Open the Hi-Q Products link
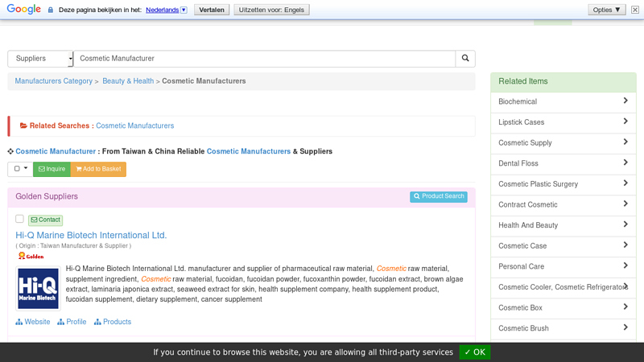The width and height of the screenshot is (644, 362). 113,322
